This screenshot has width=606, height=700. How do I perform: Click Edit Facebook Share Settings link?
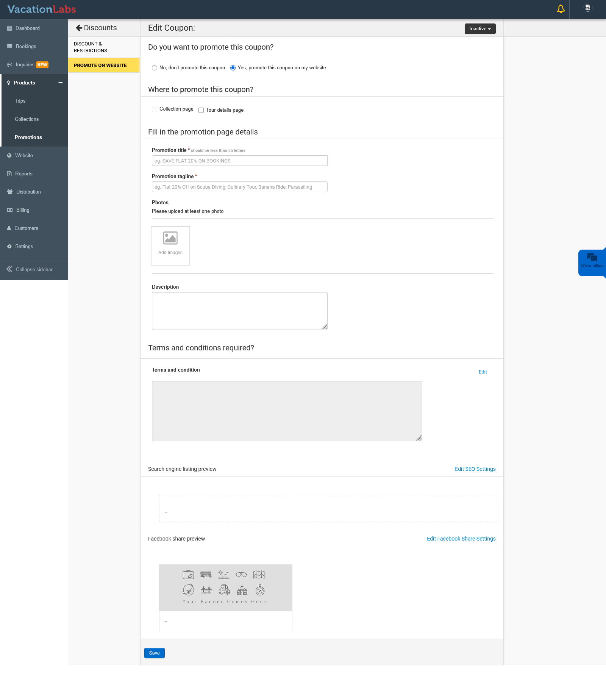(x=461, y=539)
